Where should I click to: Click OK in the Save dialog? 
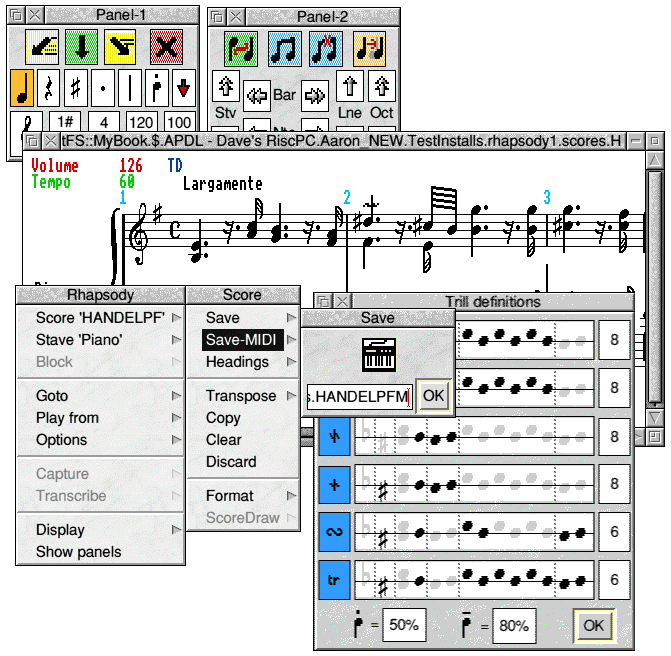click(x=433, y=396)
